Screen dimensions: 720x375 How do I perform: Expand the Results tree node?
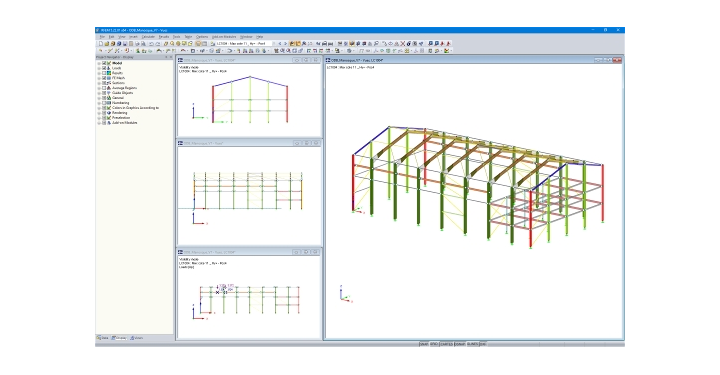[99, 73]
